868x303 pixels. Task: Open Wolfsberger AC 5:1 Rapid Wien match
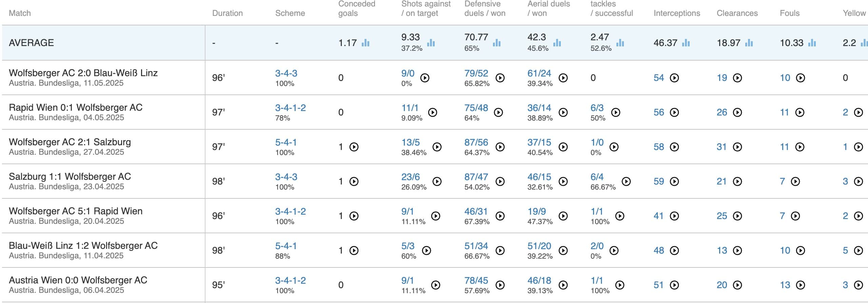point(76,211)
